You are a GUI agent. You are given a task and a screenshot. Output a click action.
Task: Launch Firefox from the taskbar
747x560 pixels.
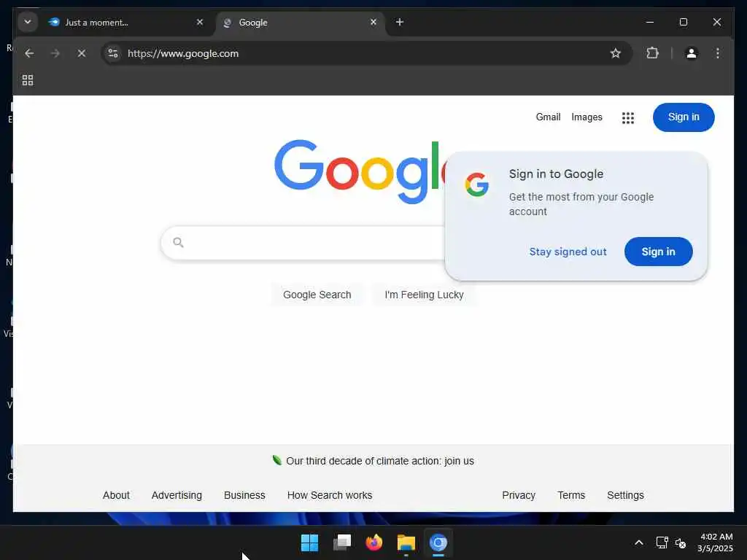pos(374,542)
